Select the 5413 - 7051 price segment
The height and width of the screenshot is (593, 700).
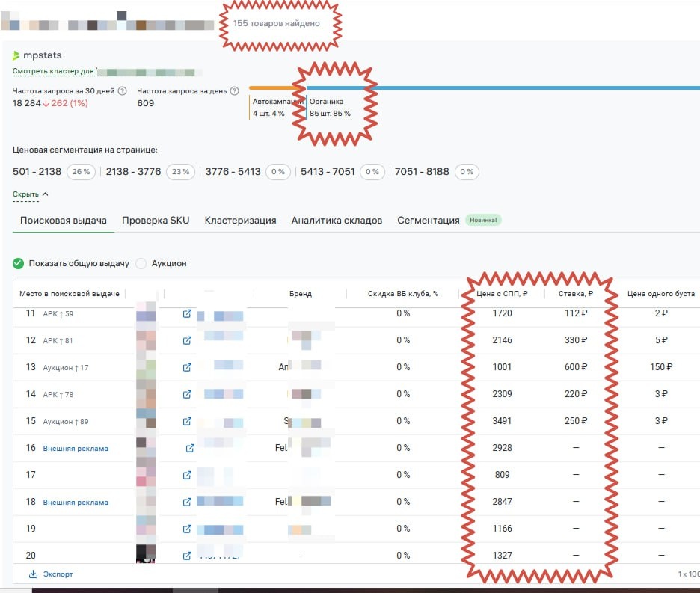coord(343,172)
